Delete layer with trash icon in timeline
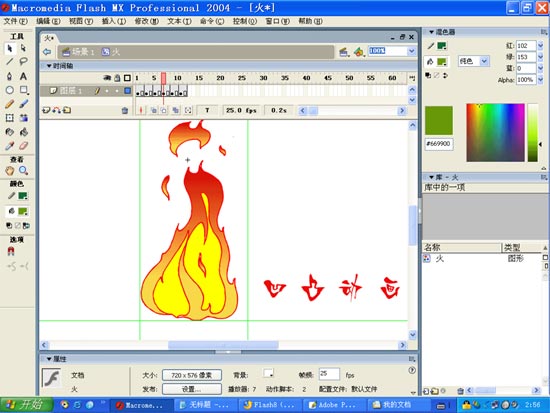The width and height of the screenshot is (550, 413). [x=125, y=111]
